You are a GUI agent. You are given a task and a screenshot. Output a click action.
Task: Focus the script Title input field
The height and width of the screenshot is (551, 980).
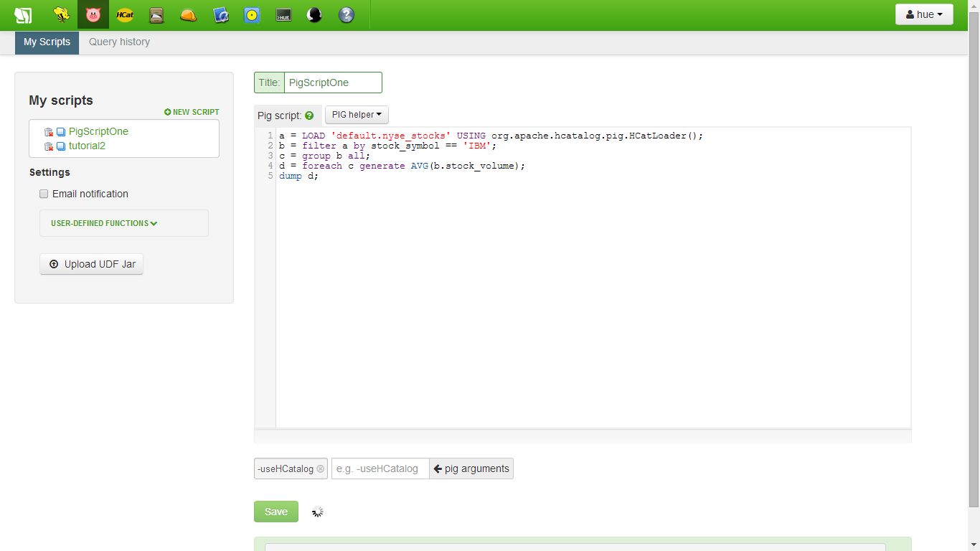(x=333, y=83)
